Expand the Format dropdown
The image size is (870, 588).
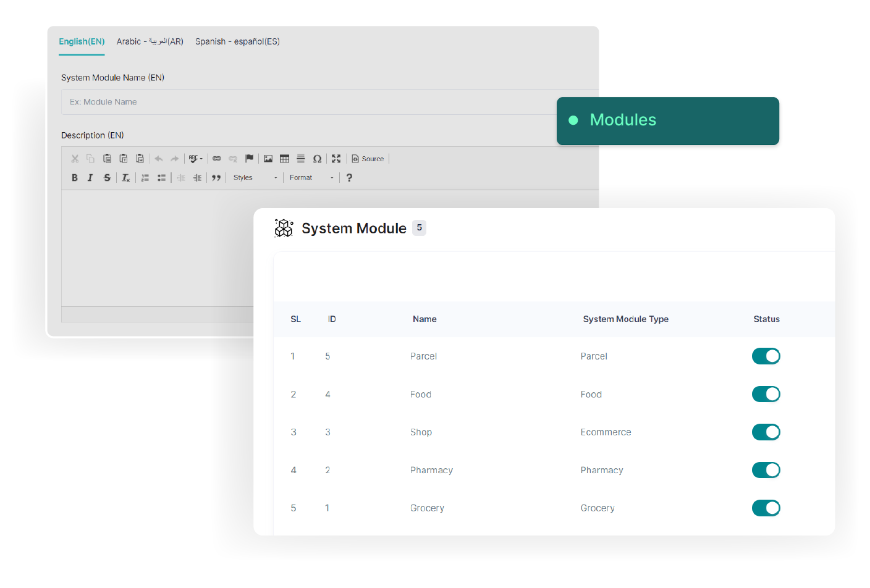pyautogui.click(x=311, y=178)
